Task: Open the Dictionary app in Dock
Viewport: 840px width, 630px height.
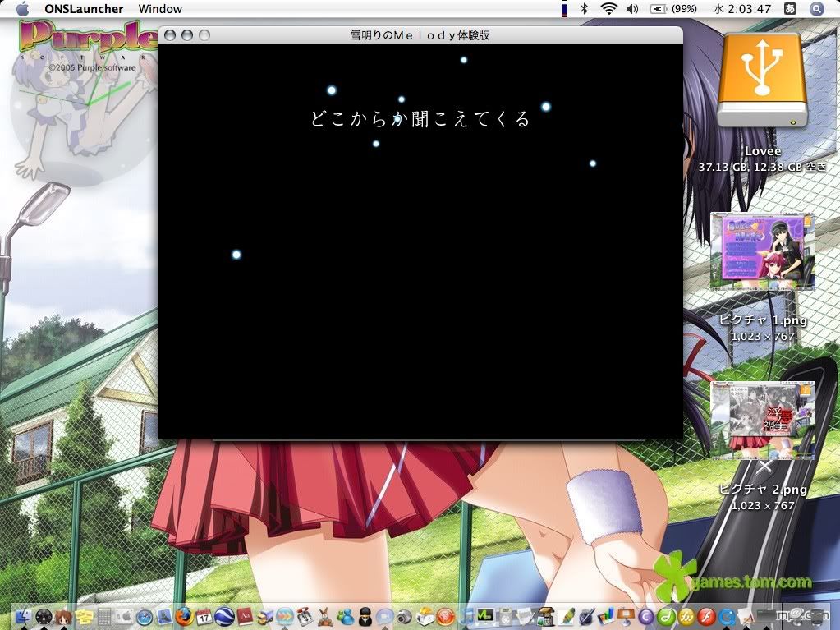Action: pos(245,617)
